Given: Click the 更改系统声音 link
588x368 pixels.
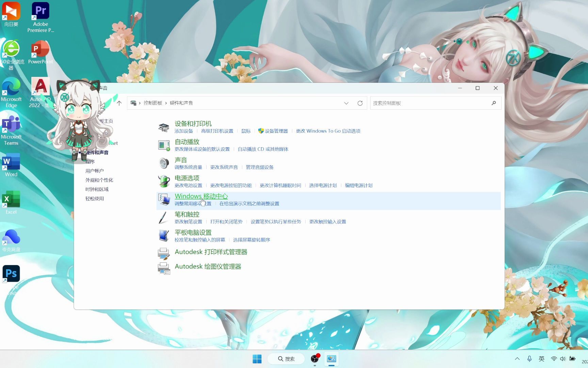Looking at the screenshot, I should [224, 167].
